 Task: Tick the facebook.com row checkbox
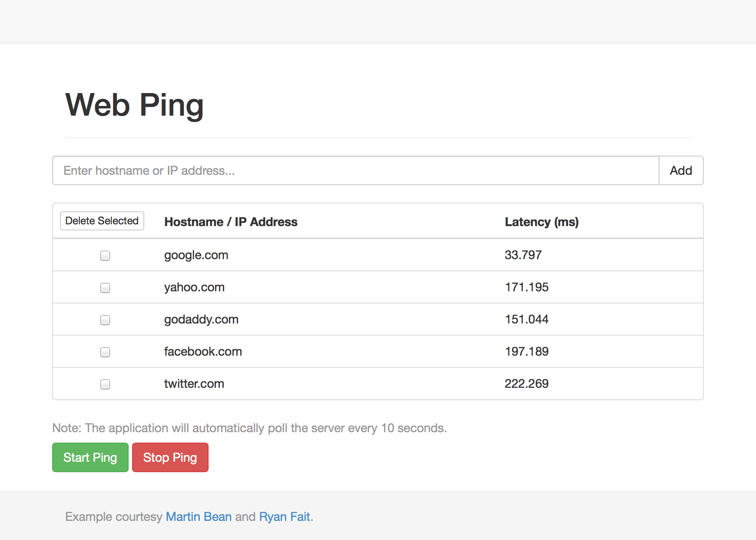click(105, 352)
